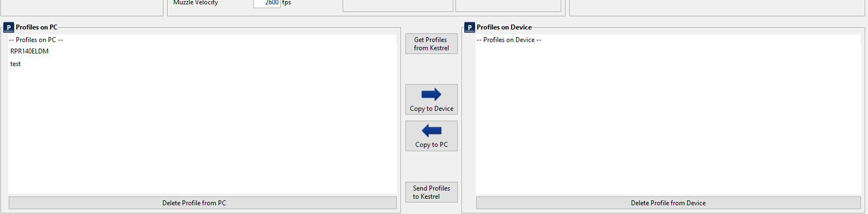The height and width of the screenshot is (214, 868).
Task: Select the '-- Profiles on PC --' header row
Action: (x=203, y=40)
